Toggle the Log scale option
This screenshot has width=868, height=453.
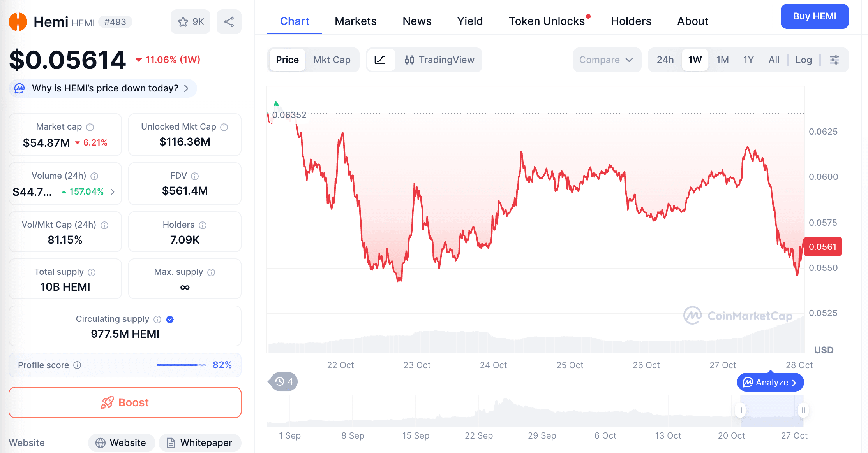[x=803, y=60]
